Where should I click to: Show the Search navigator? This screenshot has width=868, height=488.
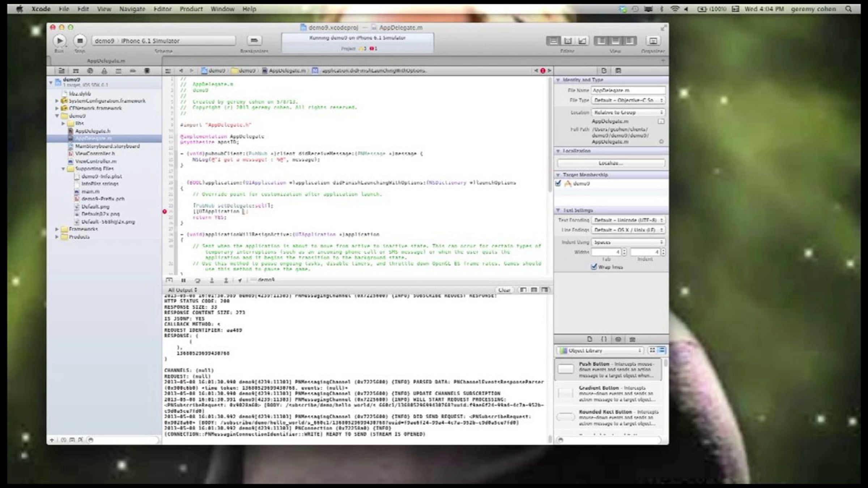pyautogui.click(x=90, y=71)
